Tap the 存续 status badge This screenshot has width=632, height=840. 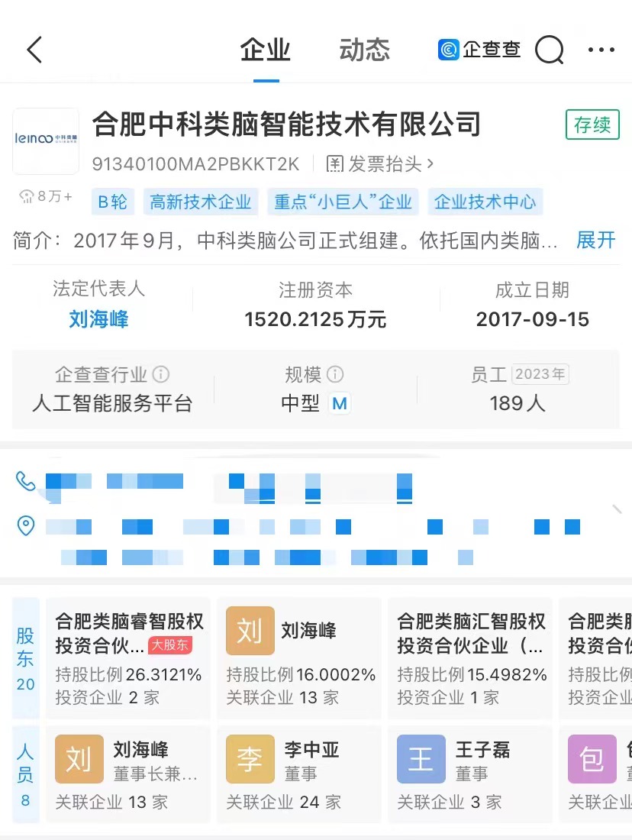(x=592, y=124)
